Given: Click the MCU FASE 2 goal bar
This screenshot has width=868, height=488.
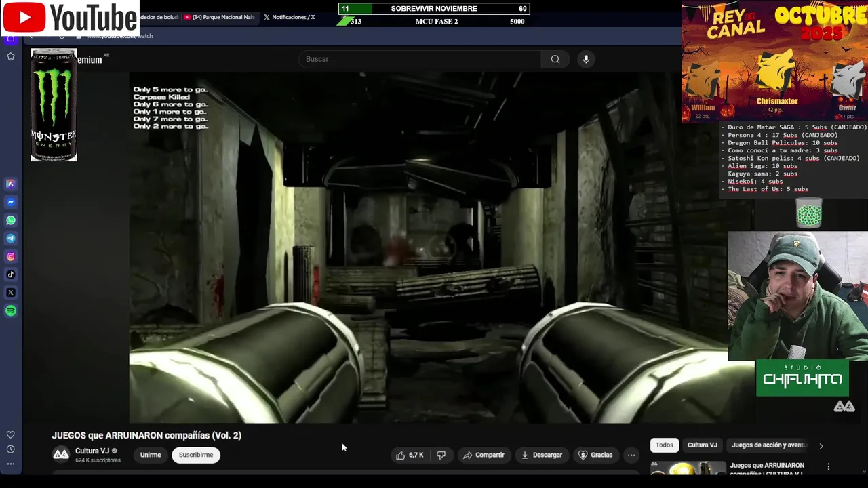Looking at the screenshot, I should click(x=434, y=21).
